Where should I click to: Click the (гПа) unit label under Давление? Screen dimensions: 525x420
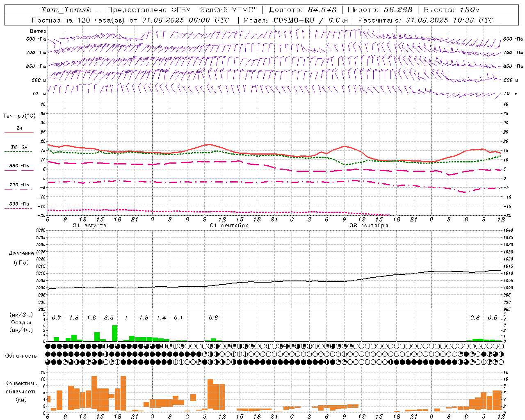(21, 262)
